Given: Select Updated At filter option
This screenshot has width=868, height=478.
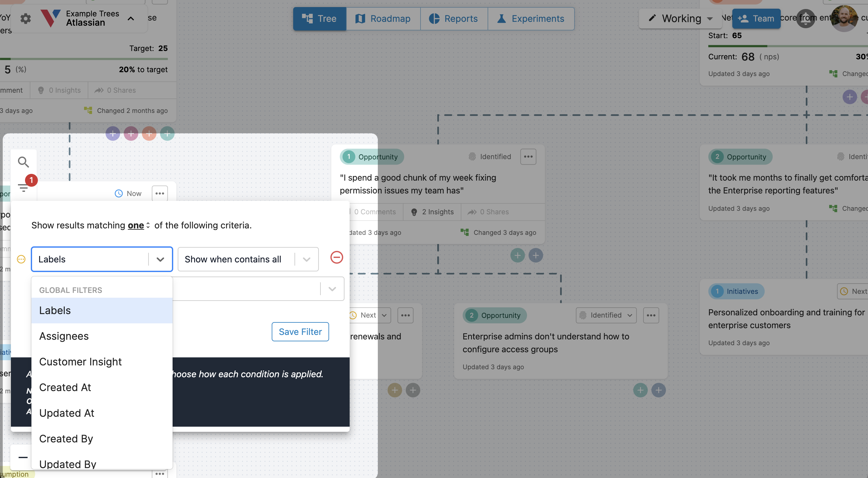Looking at the screenshot, I should (x=102, y=413).
